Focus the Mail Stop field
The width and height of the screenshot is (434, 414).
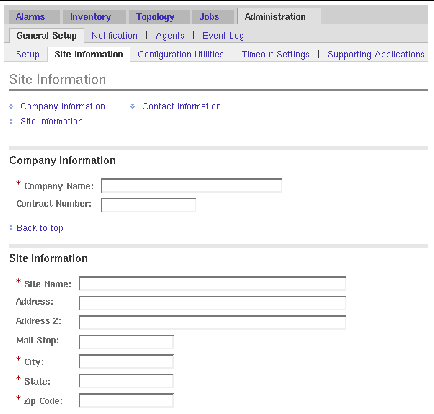[x=126, y=342]
